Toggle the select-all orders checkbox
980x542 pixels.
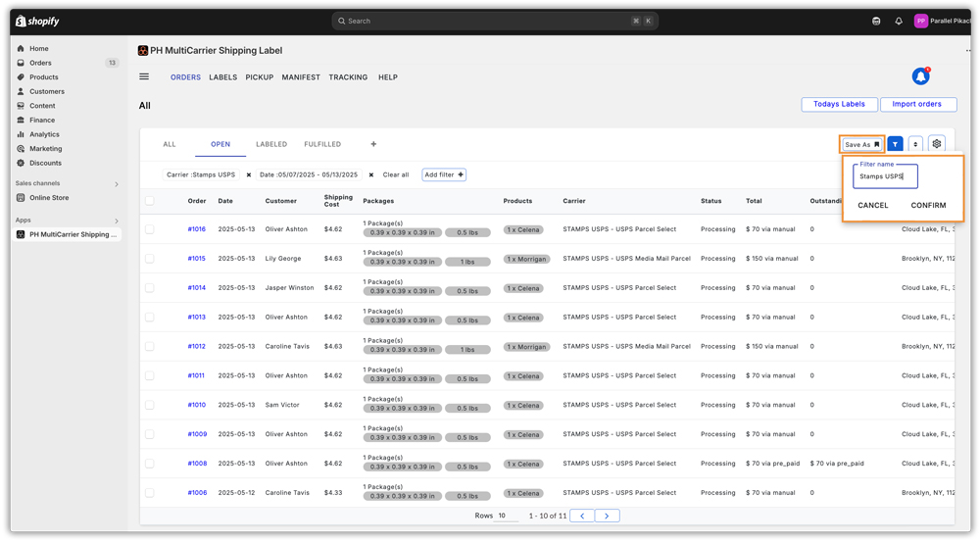(x=149, y=201)
